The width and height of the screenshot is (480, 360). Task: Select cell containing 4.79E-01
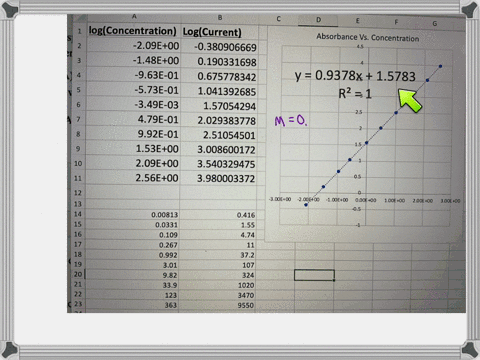134,119
